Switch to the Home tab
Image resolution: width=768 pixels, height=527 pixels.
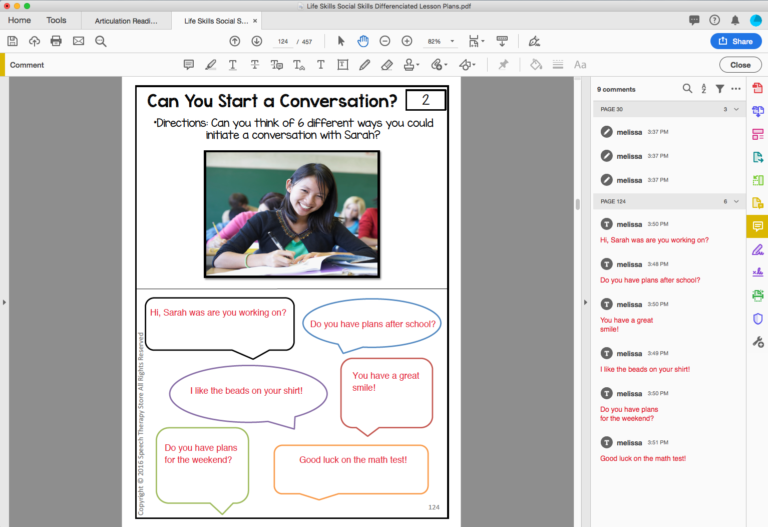coord(19,20)
